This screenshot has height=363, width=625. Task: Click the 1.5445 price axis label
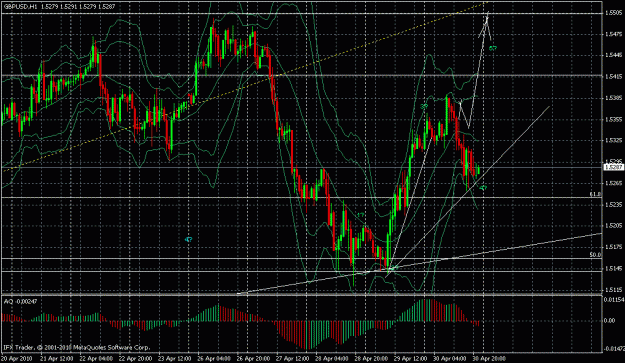pyautogui.click(x=613, y=55)
